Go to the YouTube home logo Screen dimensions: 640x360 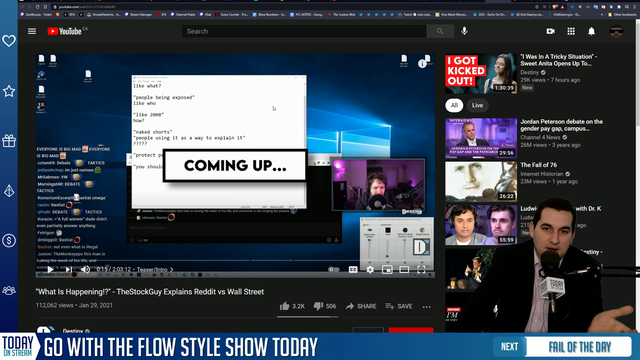64,31
